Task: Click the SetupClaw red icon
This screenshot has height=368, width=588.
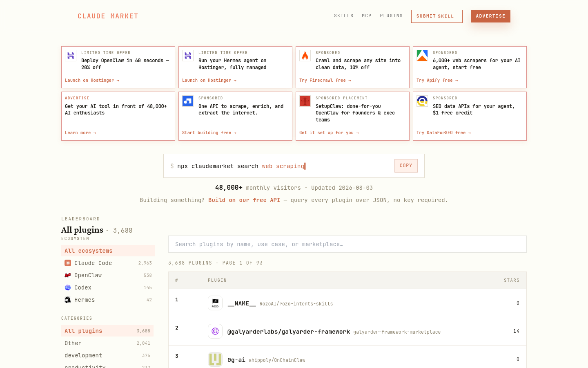Action: [x=305, y=101]
